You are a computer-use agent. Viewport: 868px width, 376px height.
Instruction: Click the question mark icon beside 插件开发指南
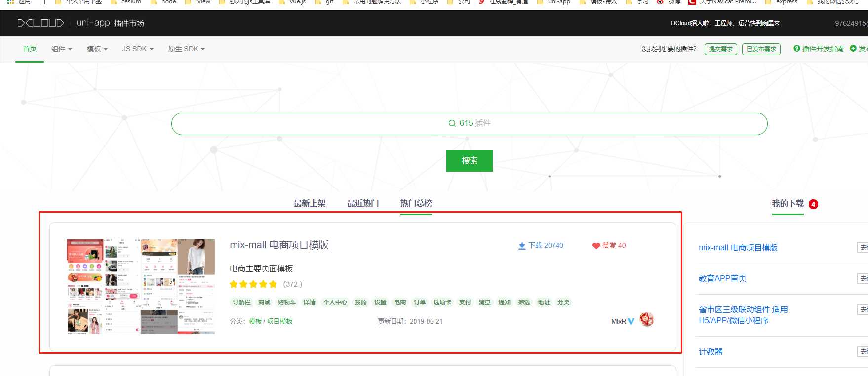[x=796, y=49]
